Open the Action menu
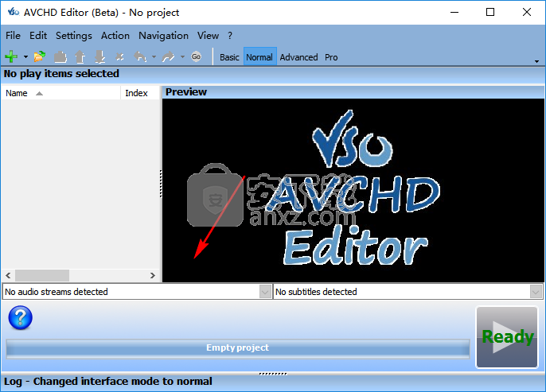The width and height of the screenshot is (546, 392). click(115, 36)
